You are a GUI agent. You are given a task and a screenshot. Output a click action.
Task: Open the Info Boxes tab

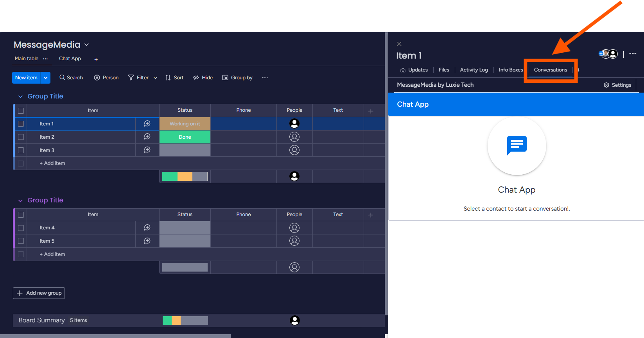pyautogui.click(x=511, y=70)
